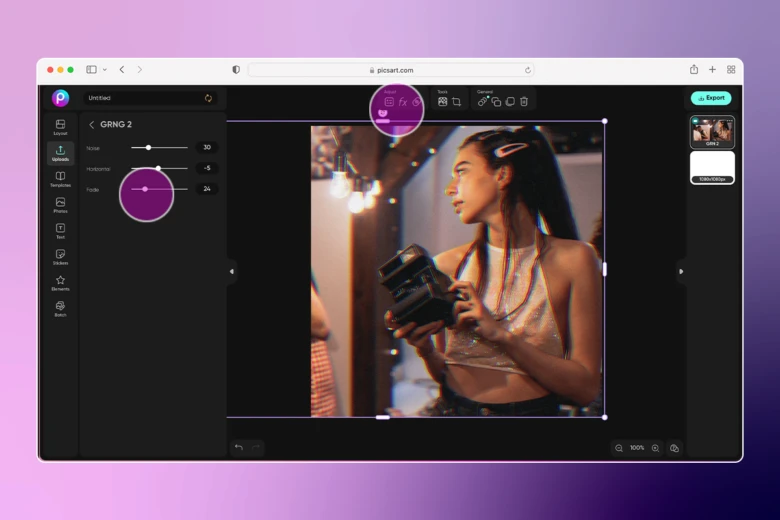
Task: Select the Crop tool in toolbar
Action: pyautogui.click(x=456, y=102)
